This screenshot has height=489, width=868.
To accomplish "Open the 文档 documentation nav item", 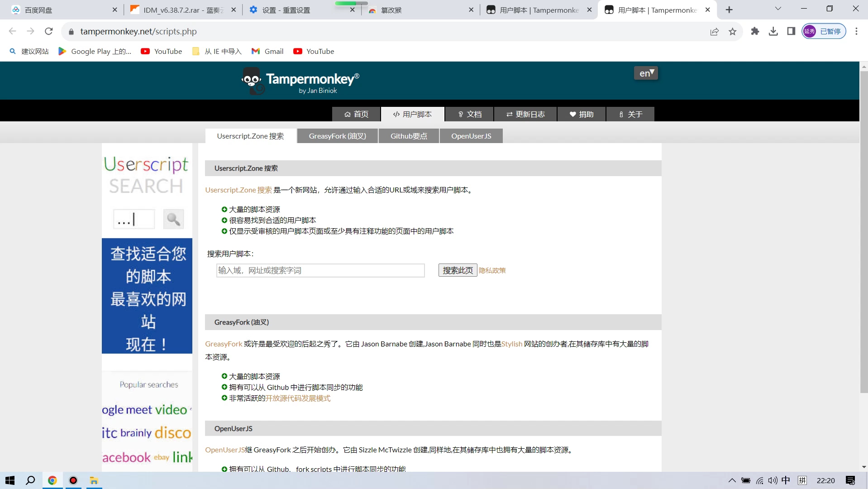I will [x=469, y=114].
